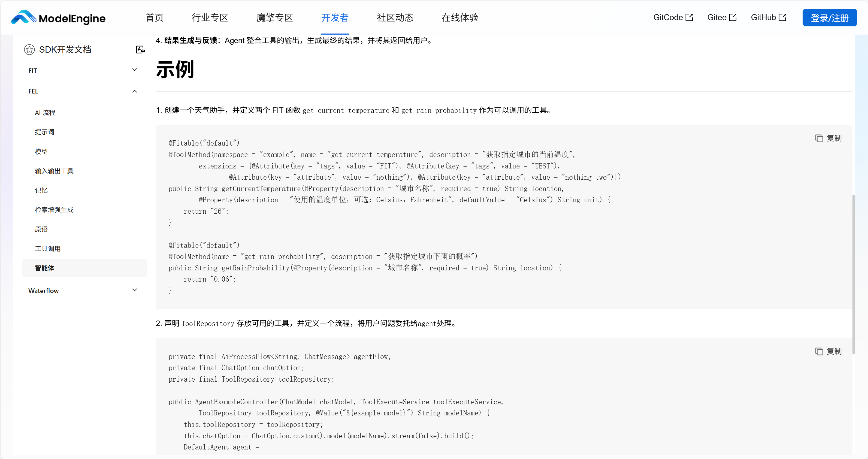Viewport: 868px width, 459px height.
Task: Click the 示例 heading
Action: 175,70
